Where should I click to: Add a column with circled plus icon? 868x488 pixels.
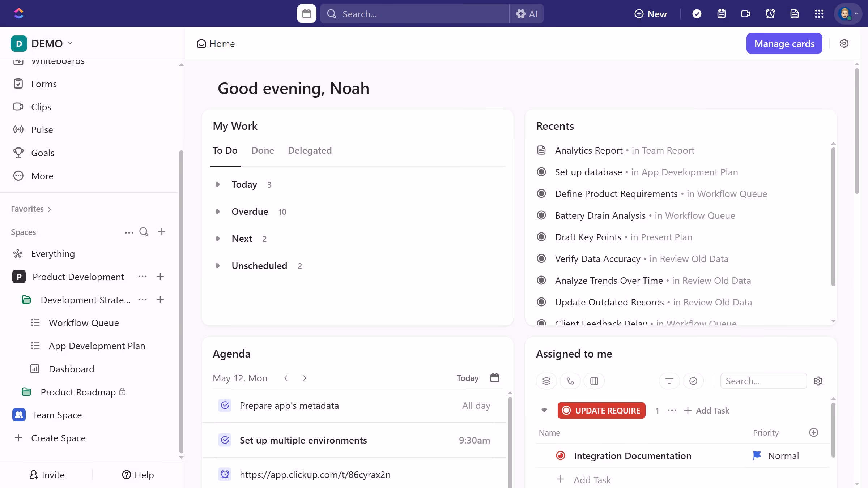click(x=814, y=432)
